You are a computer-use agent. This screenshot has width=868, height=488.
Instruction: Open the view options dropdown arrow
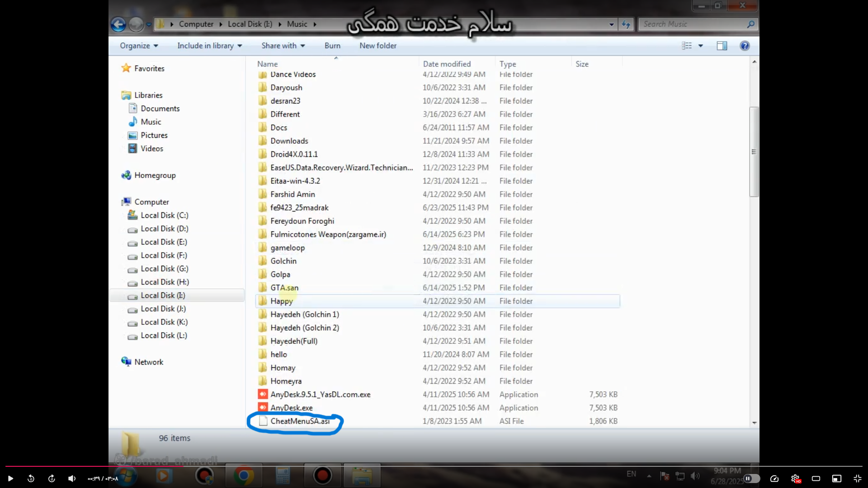700,46
